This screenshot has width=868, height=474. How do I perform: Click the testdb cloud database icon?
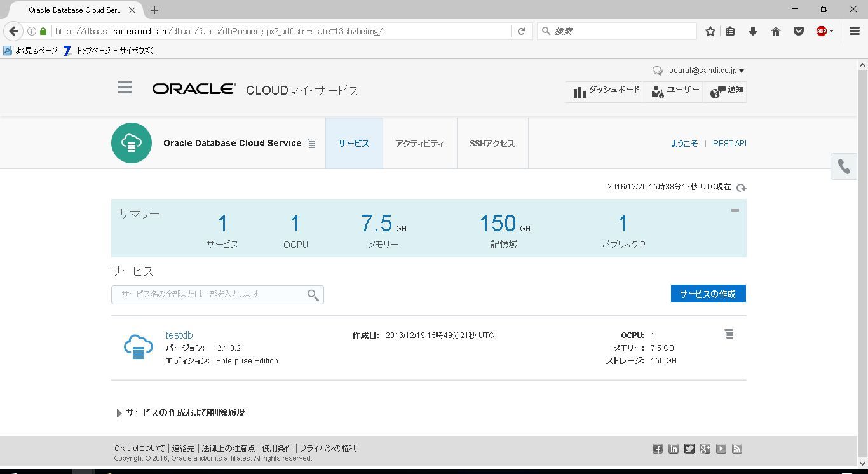138,347
